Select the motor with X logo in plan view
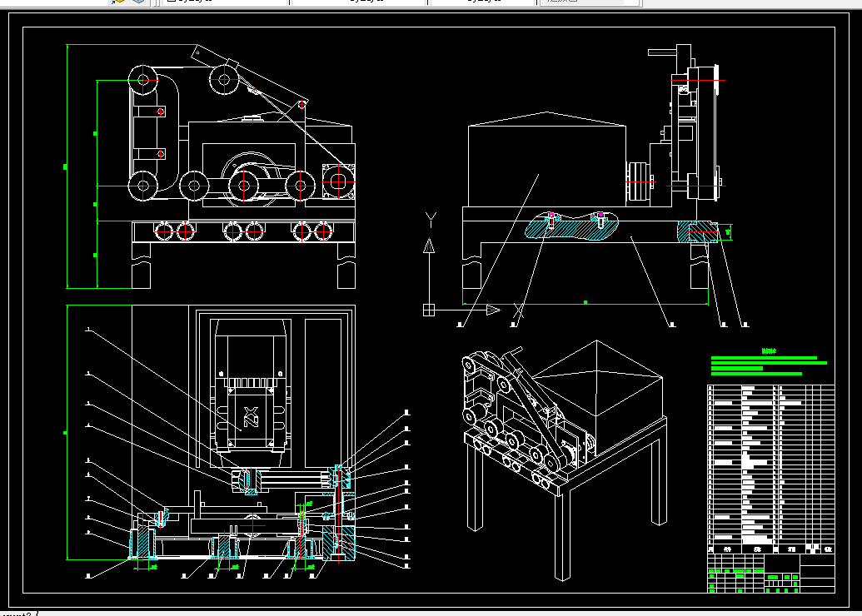862x616 pixels. pos(251,395)
